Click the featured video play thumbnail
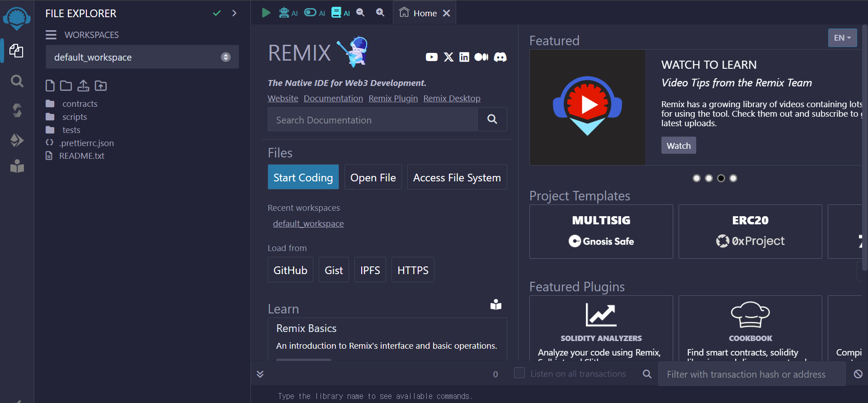The width and height of the screenshot is (868, 403). [587, 107]
